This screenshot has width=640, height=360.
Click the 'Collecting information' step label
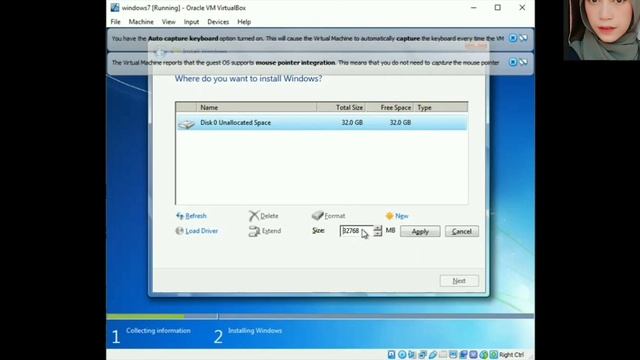point(158,331)
